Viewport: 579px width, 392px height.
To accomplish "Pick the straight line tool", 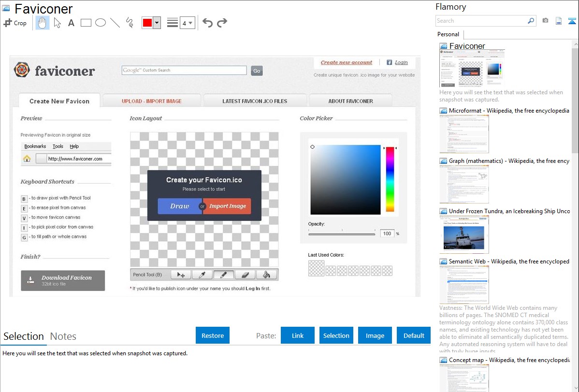I will click(x=115, y=23).
